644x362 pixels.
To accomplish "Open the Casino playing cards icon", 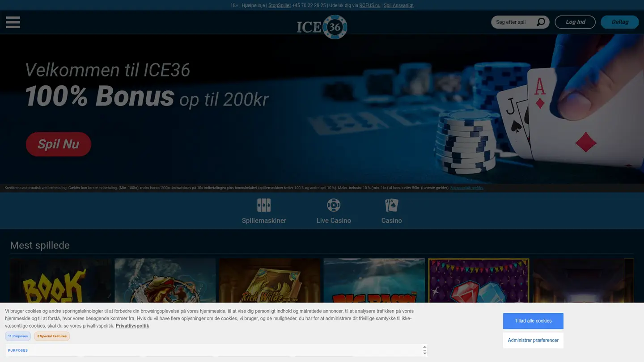I will pyautogui.click(x=391, y=205).
